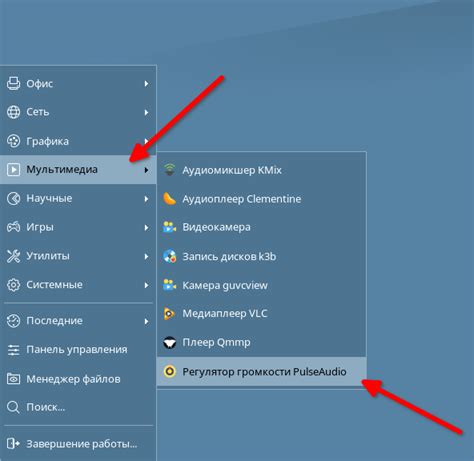Launch Аудиомикшер KMix
Viewport: 474px width, 461px height.
[x=262, y=170]
